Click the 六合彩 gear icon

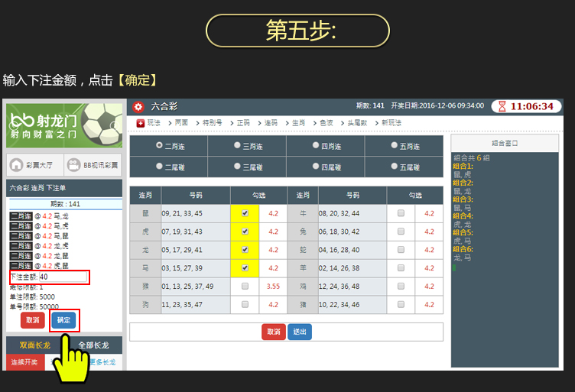point(138,107)
